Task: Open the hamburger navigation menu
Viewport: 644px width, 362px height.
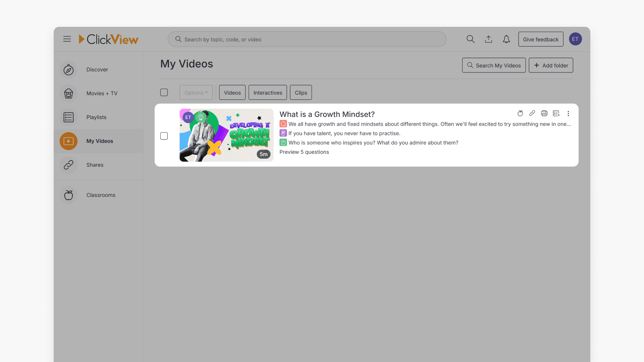Action: [x=67, y=39]
